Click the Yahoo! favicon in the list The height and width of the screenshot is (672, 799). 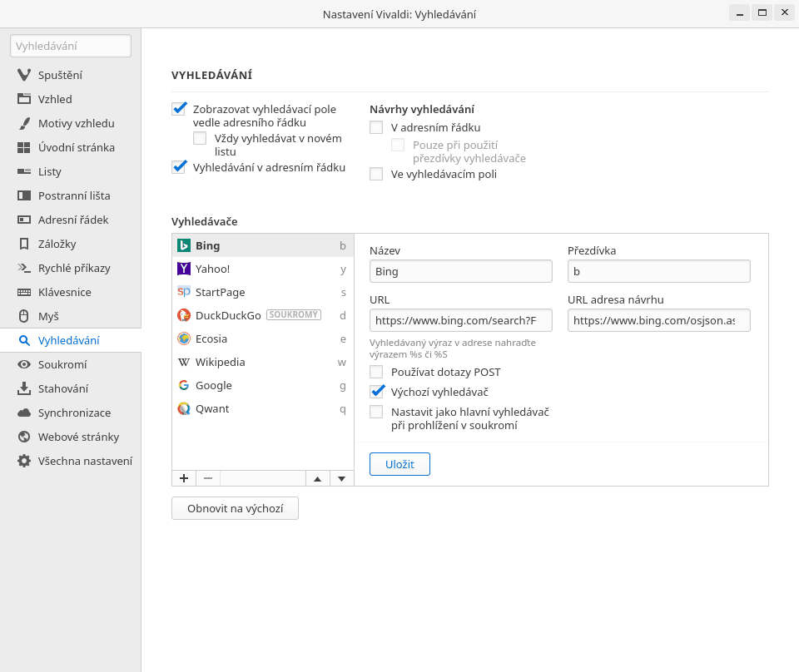point(184,269)
